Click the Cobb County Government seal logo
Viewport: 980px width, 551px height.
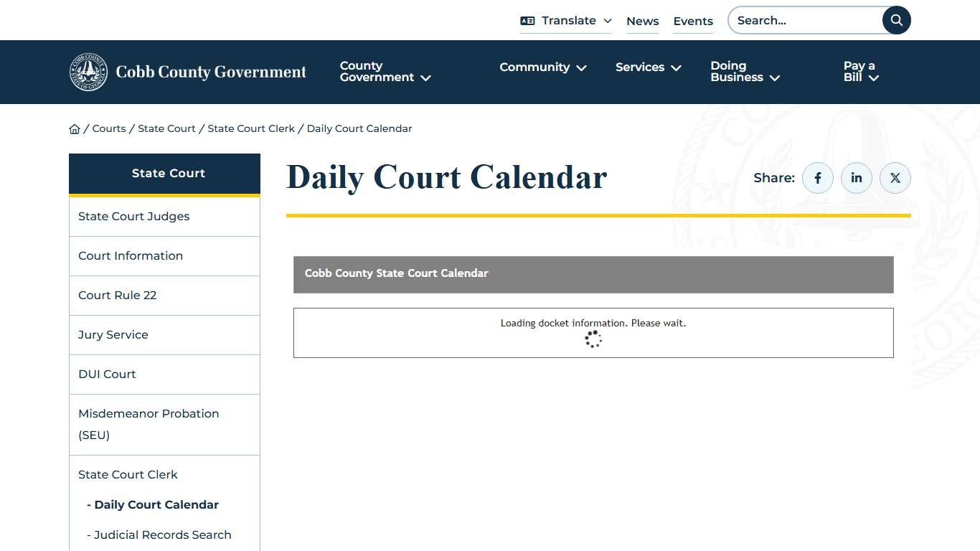point(88,72)
